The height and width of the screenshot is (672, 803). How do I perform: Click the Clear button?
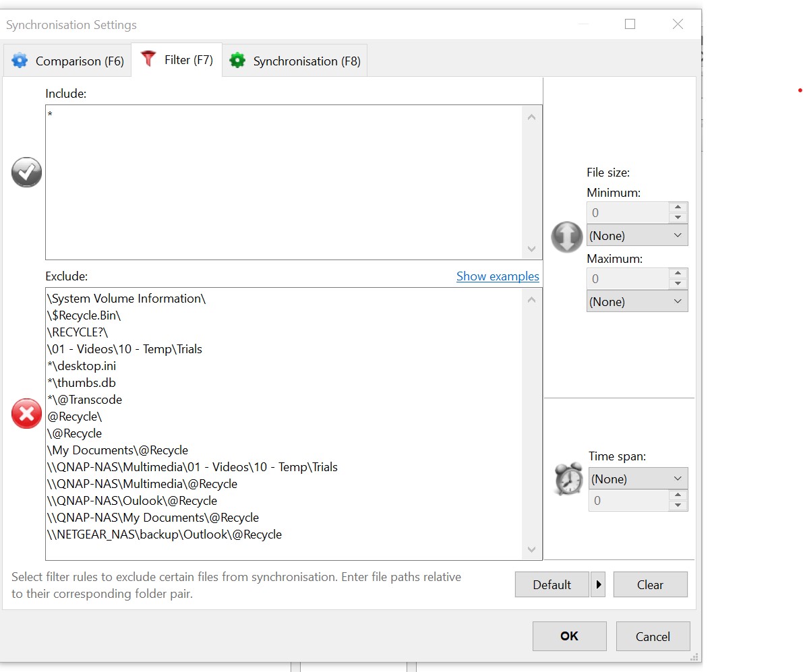click(x=651, y=584)
